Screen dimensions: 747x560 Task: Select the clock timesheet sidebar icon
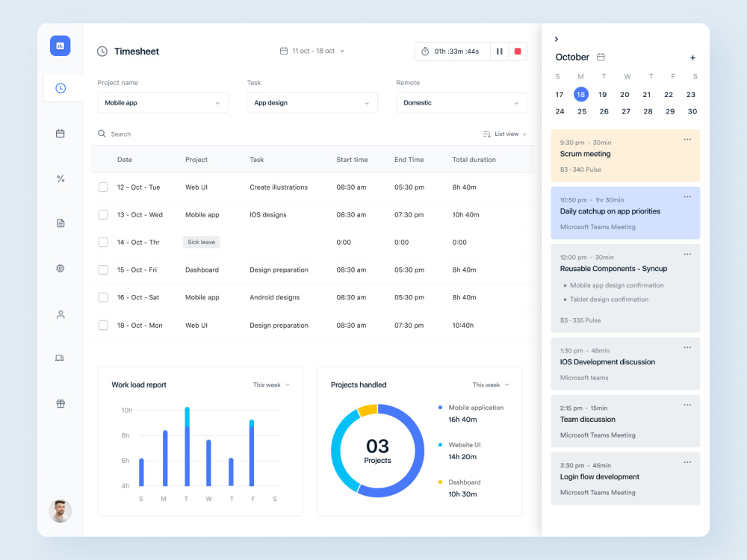[x=61, y=88]
